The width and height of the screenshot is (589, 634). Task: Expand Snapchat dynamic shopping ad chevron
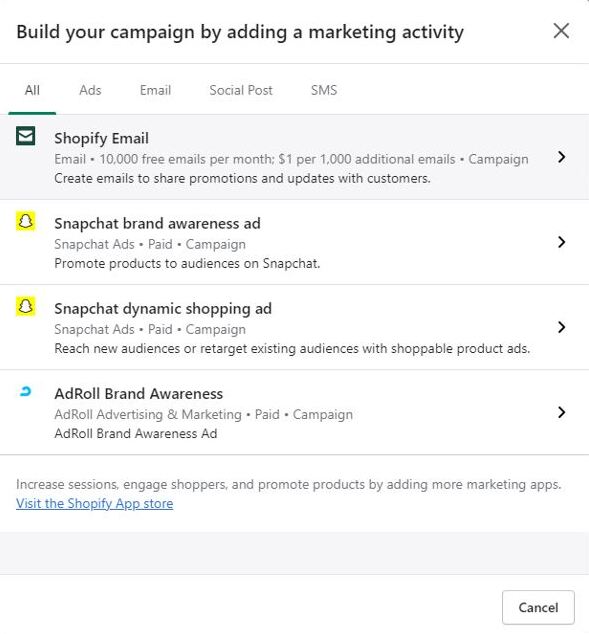[561, 327]
